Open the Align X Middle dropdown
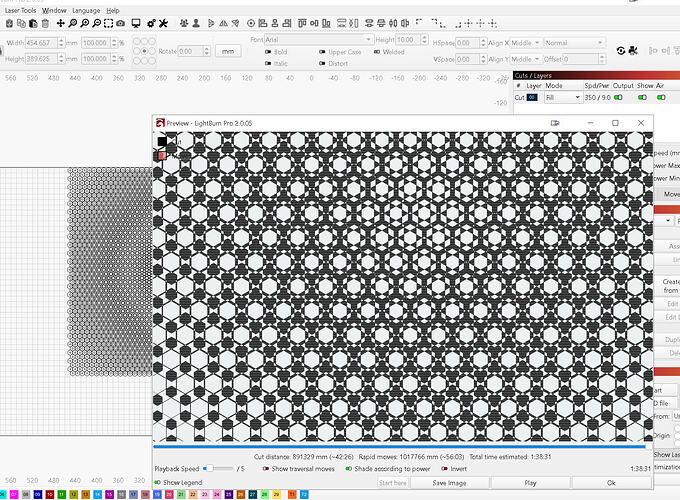The height and width of the screenshot is (500, 680). click(x=525, y=43)
